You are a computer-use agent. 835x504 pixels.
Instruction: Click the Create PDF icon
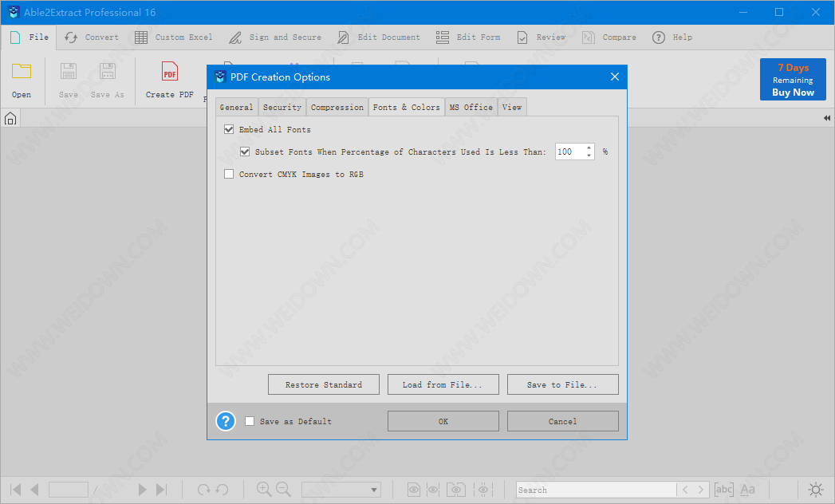coord(169,71)
